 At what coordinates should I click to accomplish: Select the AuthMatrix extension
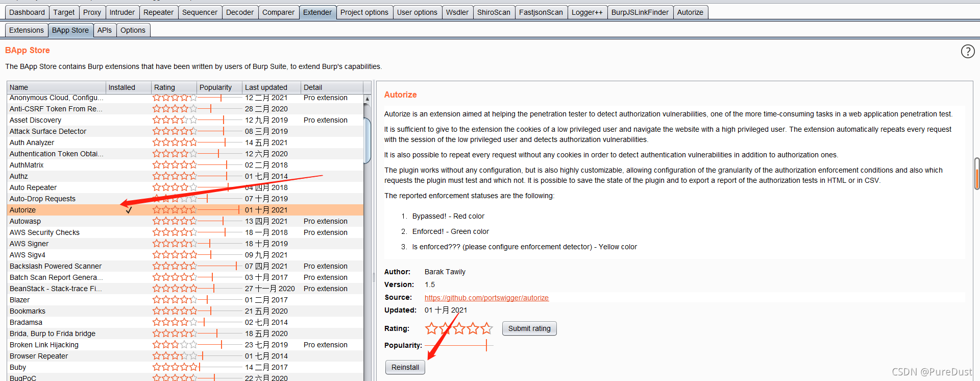27,165
